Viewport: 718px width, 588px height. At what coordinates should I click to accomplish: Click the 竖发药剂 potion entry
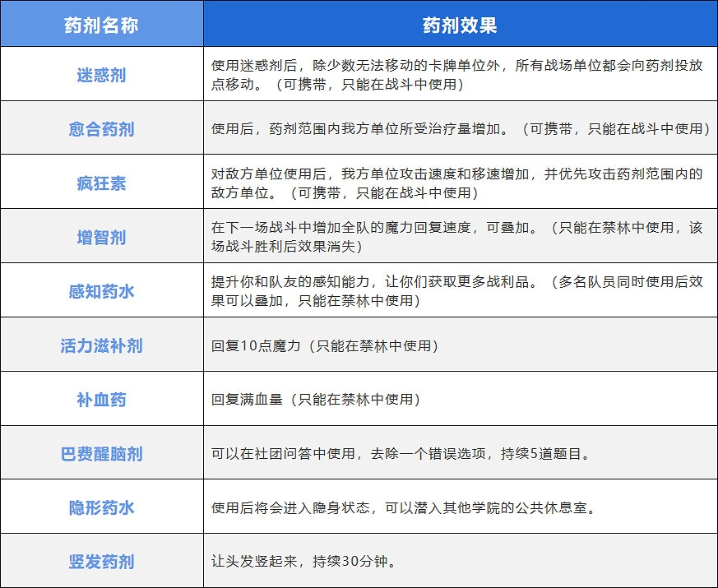tap(102, 562)
